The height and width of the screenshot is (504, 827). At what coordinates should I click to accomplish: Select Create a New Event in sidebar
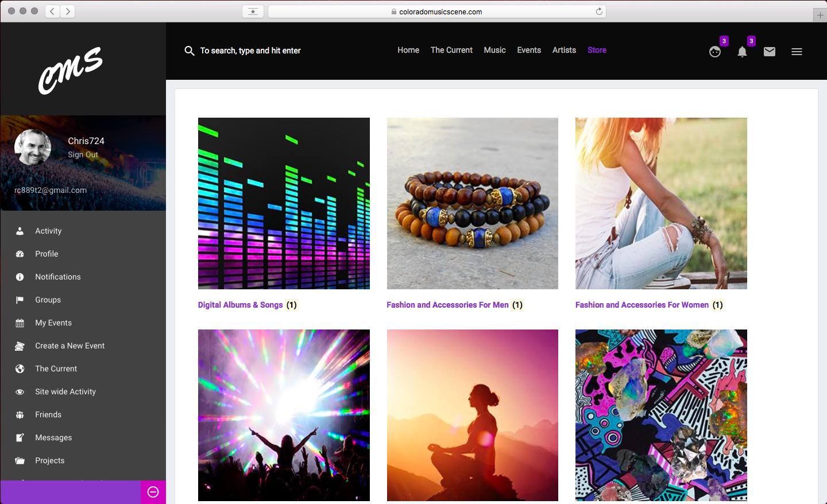[x=69, y=346]
